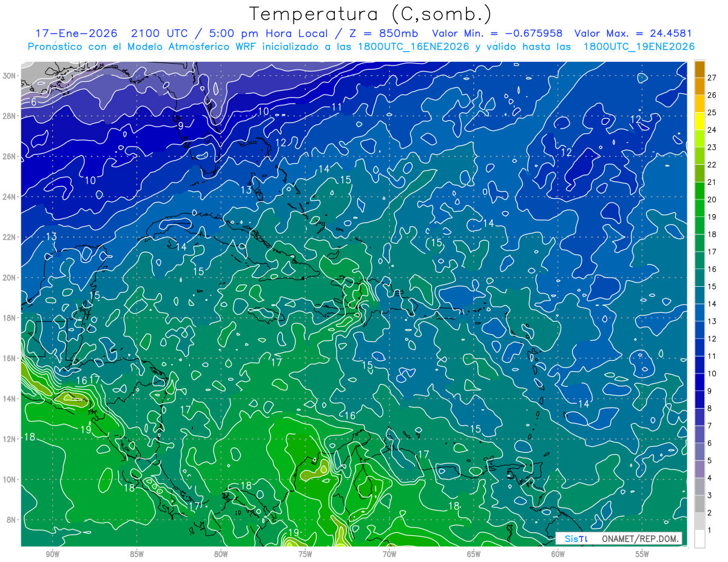728x562 pixels.
Task: Click the SisTl logo beside ONAMET label
Action: [576, 538]
